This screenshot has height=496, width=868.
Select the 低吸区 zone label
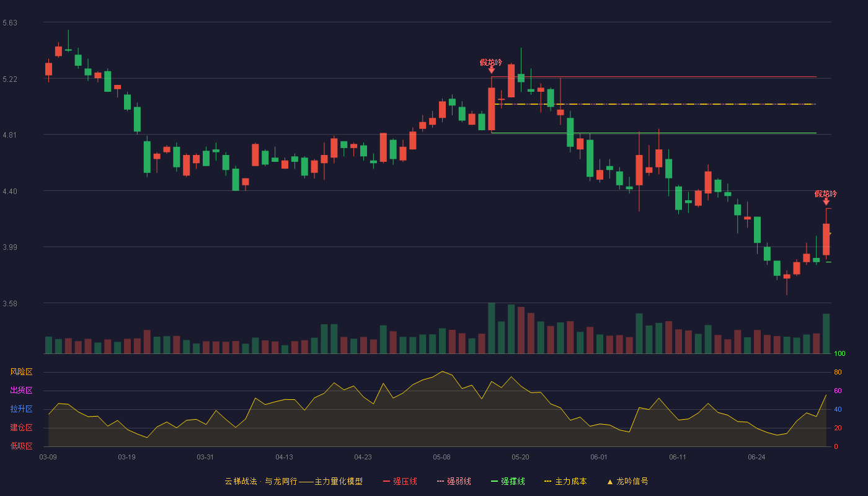[x=21, y=446]
